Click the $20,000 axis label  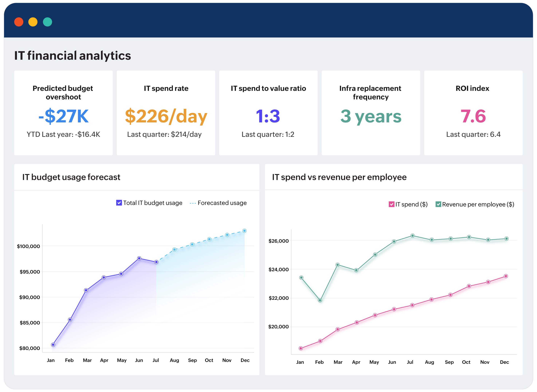(278, 327)
